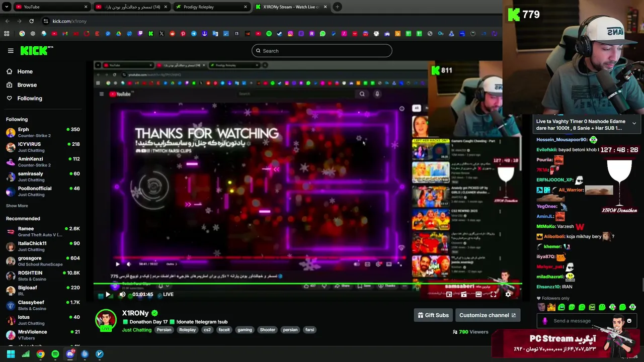Toggle theater mode on the stream player
The image size is (644, 362).
478,295
